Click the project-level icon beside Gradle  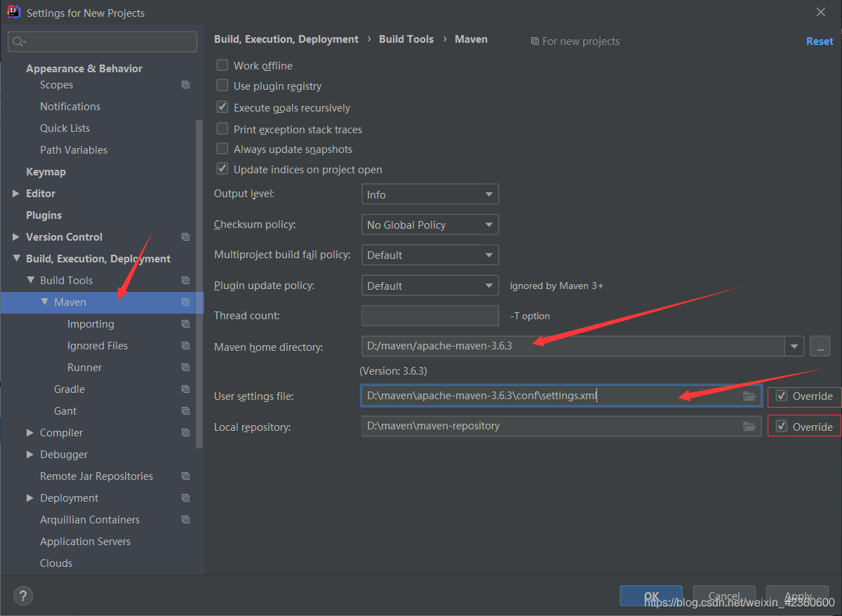185,389
